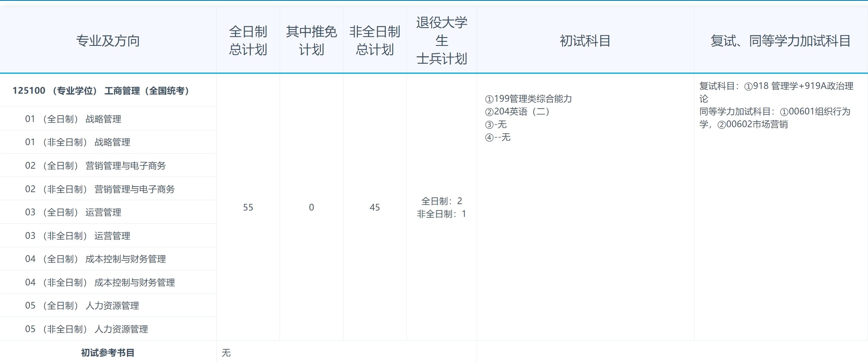Select row 04 (全日制) 成本控制与财务管理

[108, 259]
